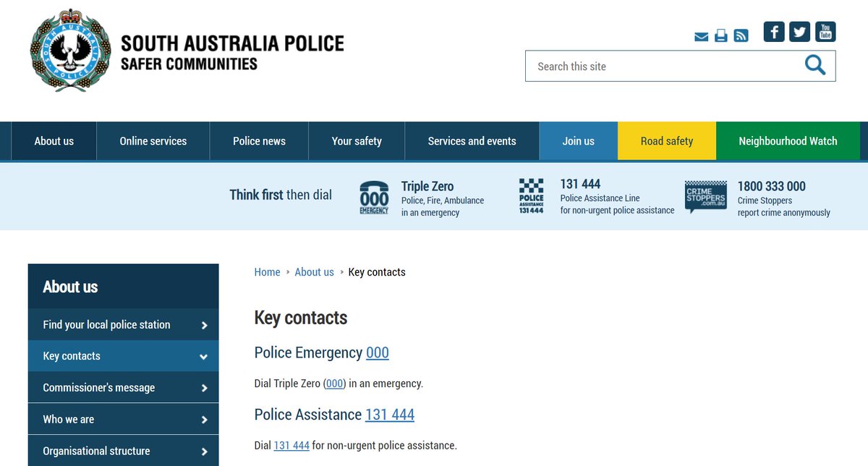Open the Your safety menu
The image size is (868, 466).
[x=357, y=141]
